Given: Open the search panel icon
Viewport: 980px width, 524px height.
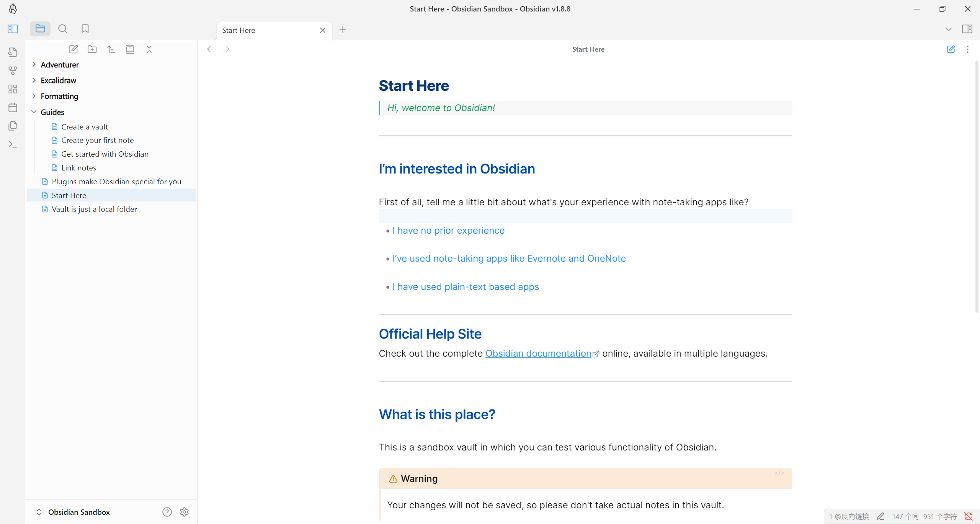Looking at the screenshot, I should point(62,29).
